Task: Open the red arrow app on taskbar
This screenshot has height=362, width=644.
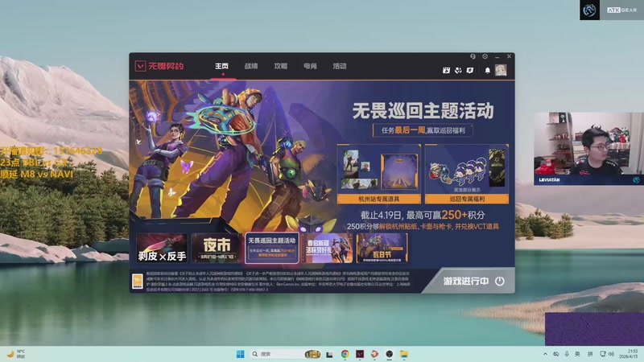Action: [374, 354]
